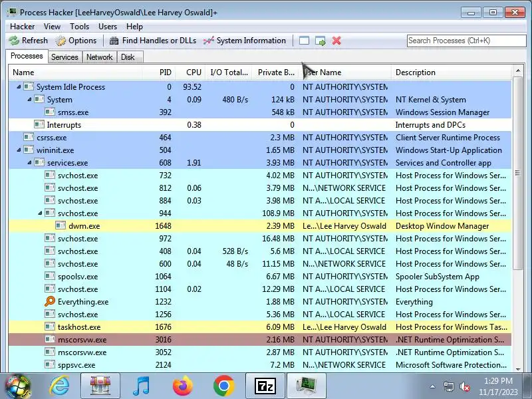Click the Spooler SubSystem App description
The height and width of the screenshot is (399, 532).
(438, 277)
